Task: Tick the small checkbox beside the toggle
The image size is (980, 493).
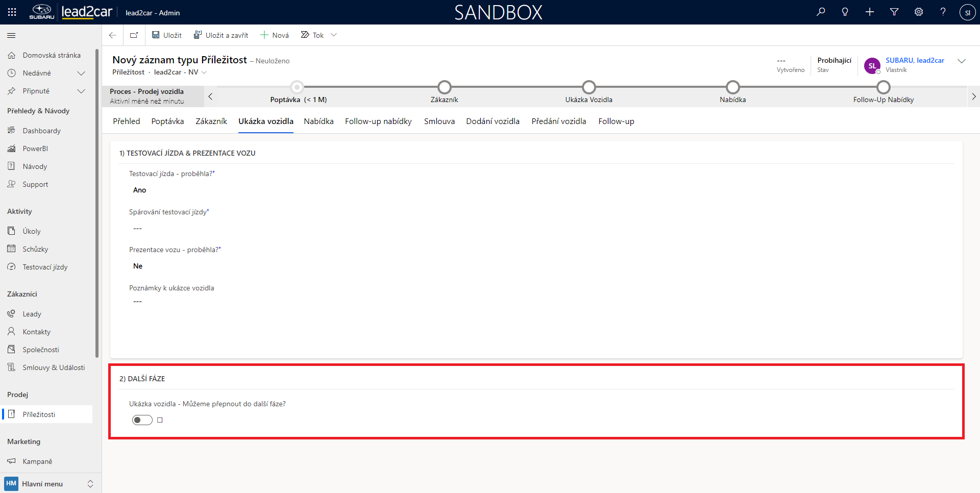Action: click(160, 420)
